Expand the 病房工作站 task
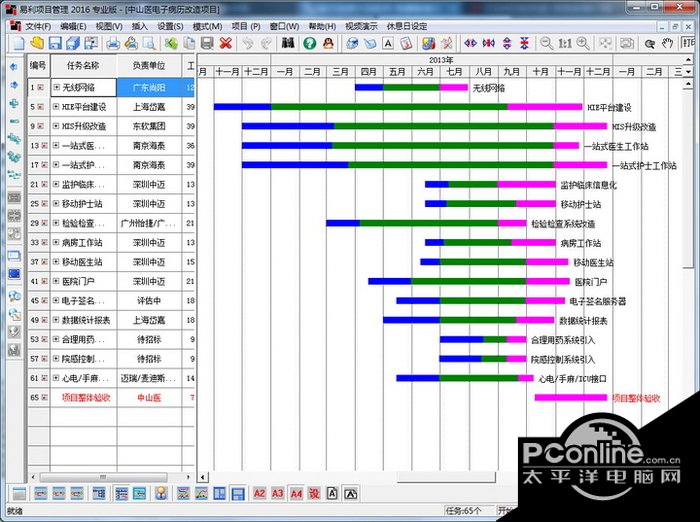Screen dimensions: 700x522 click(56, 242)
